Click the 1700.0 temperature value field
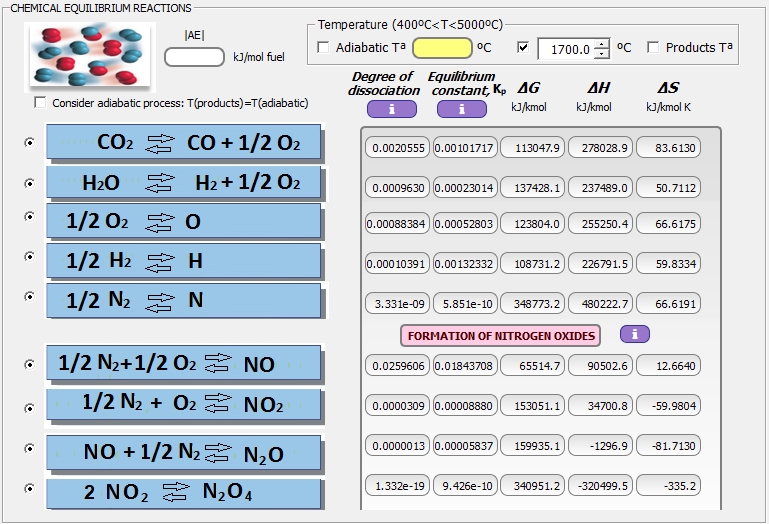 click(565, 48)
